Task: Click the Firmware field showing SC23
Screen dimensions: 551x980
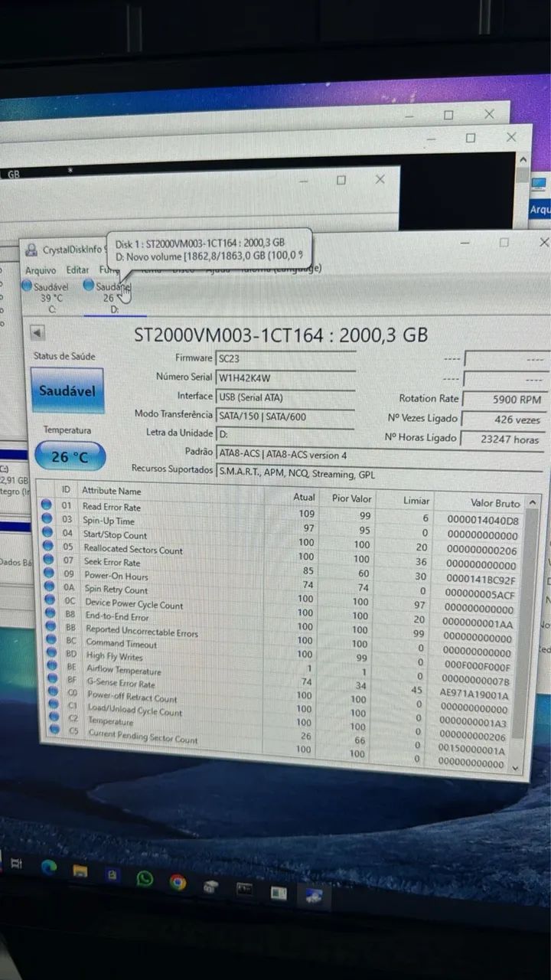Action: tap(286, 358)
